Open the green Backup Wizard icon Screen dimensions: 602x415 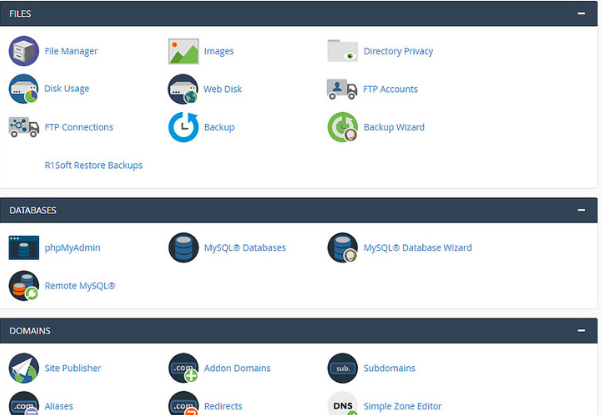click(342, 127)
